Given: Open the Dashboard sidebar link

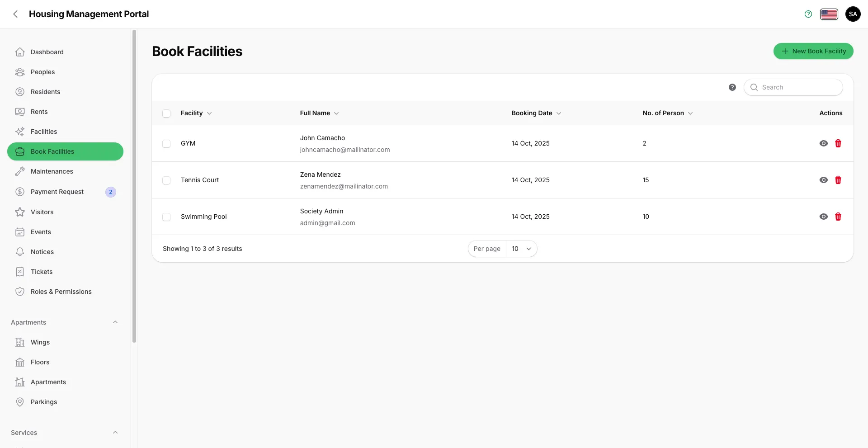Looking at the screenshot, I should coord(47,52).
